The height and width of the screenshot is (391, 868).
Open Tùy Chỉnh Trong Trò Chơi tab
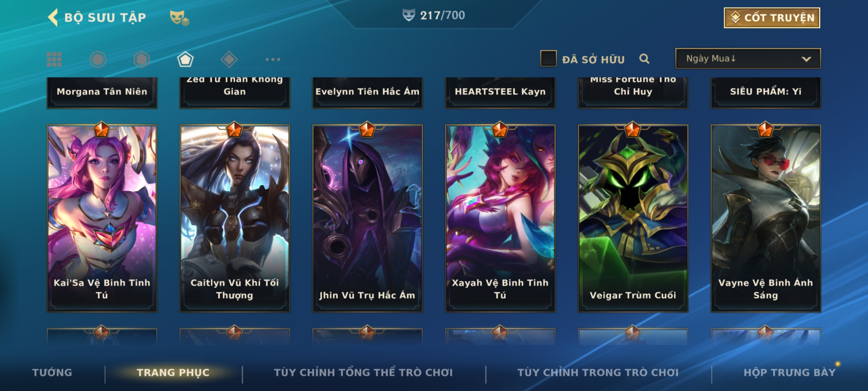click(598, 373)
